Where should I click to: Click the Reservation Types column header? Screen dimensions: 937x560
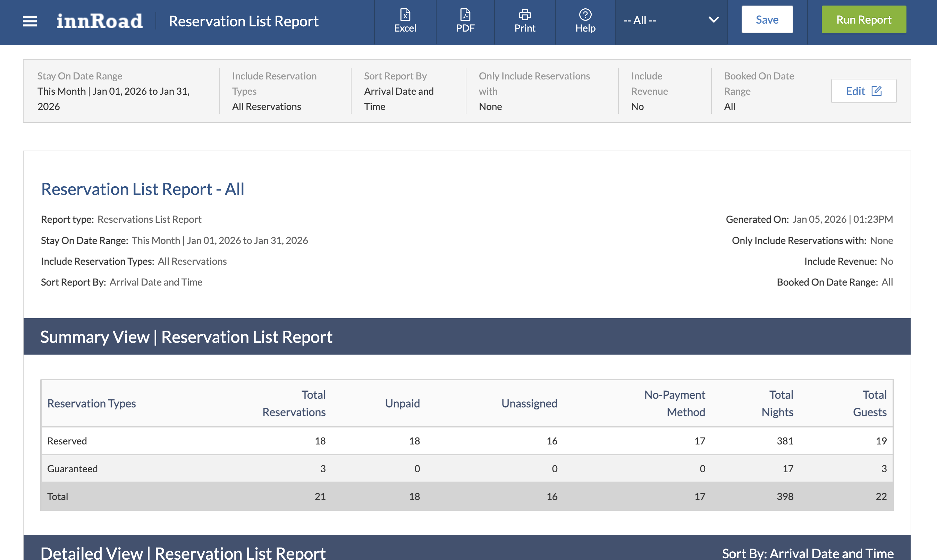point(91,404)
